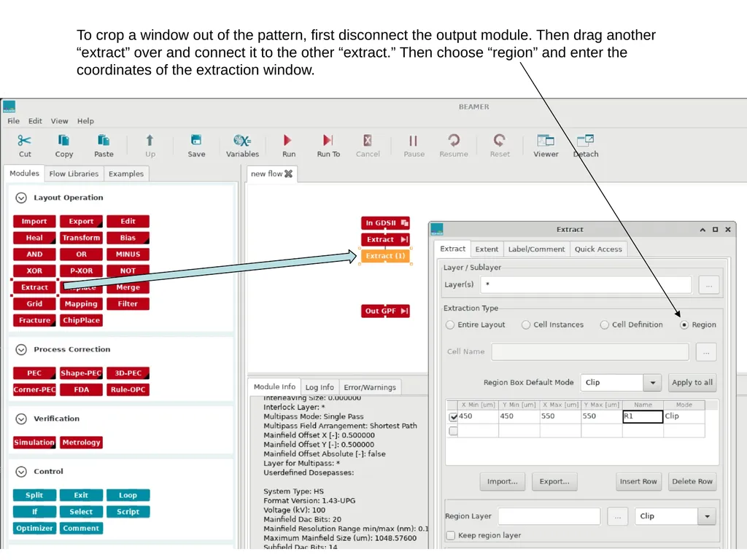The height and width of the screenshot is (560, 747).
Task: Click the Save toolbar icon
Action: (196, 141)
